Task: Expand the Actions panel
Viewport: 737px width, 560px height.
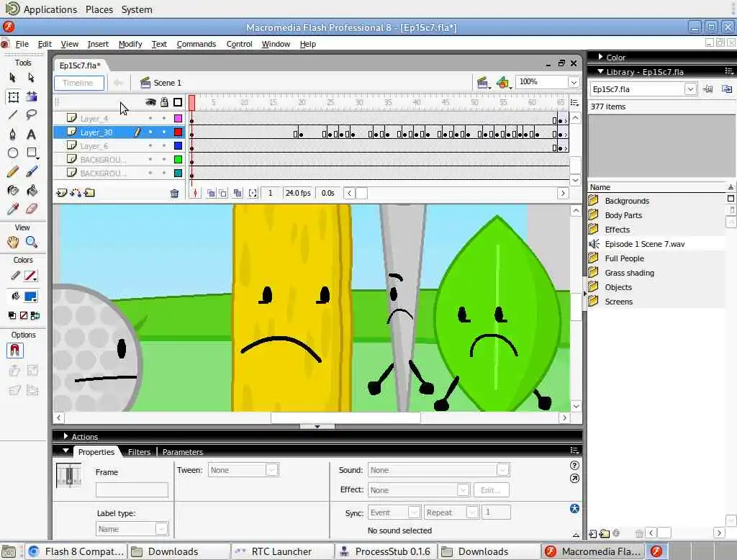Action: tap(65, 436)
